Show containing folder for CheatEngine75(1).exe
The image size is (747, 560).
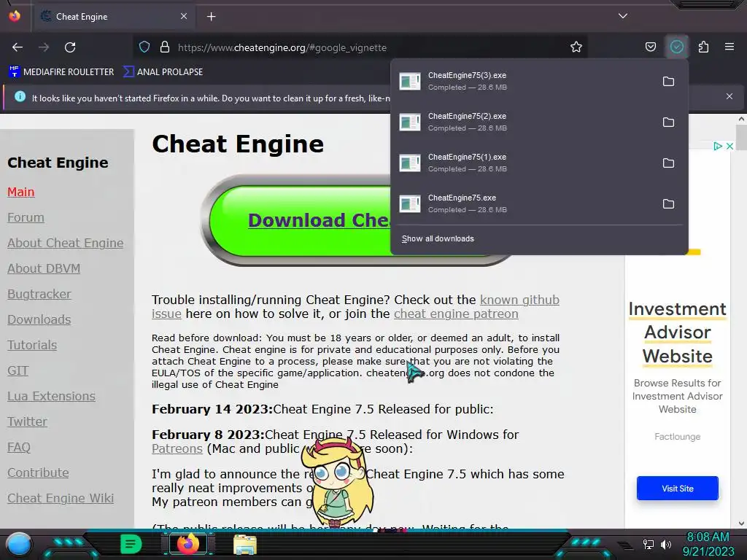[x=668, y=163]
